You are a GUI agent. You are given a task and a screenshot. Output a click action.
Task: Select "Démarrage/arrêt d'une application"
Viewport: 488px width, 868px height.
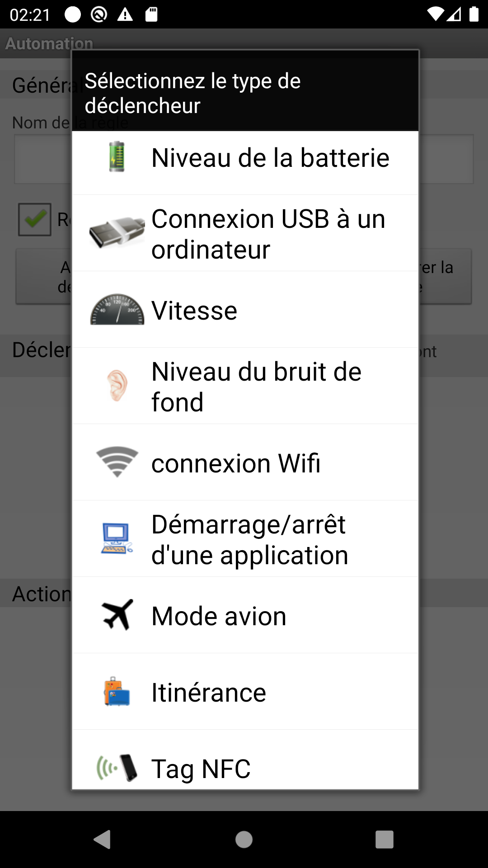click(x=249, y=539)
